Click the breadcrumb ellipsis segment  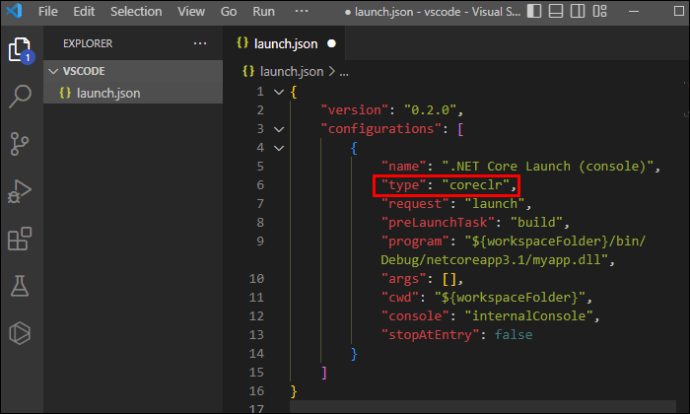pyautogui.click(x=344, y=72)
